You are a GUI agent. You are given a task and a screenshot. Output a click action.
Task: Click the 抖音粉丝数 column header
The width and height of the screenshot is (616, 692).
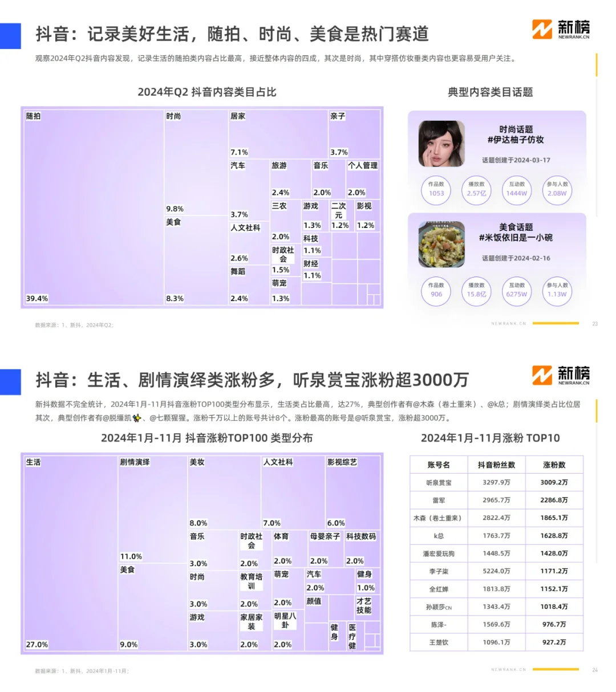(x=496, y=464)
